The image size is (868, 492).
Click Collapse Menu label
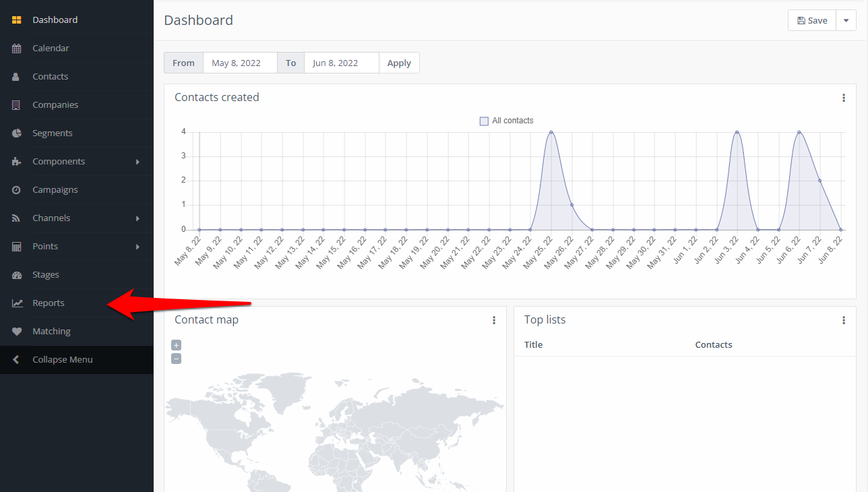point(63,360)
